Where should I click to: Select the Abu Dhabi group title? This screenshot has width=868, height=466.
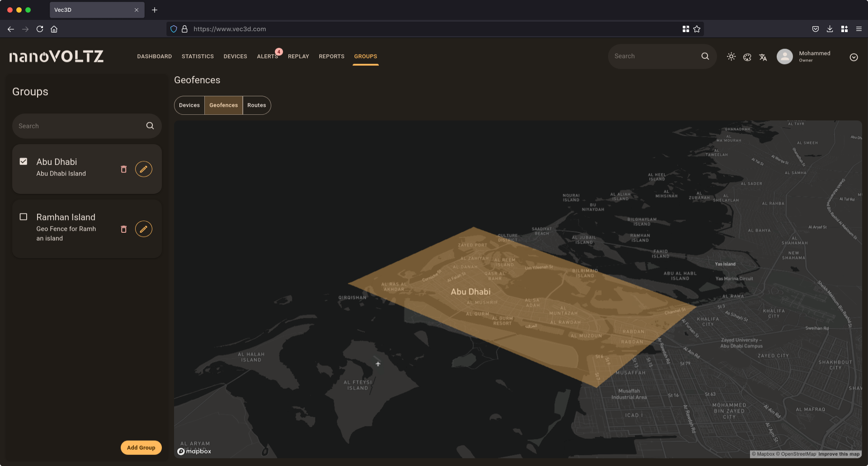[57, 162]
